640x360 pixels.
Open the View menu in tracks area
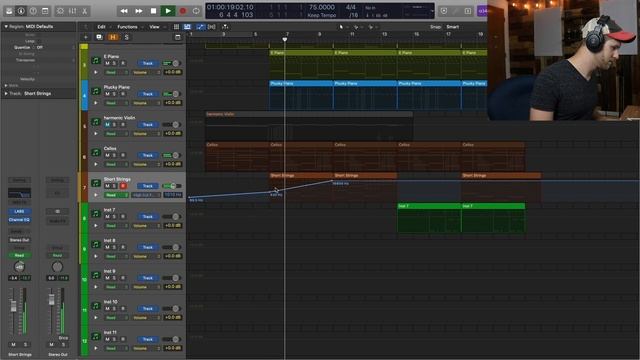pyautogui.click(x=154, y=27)
